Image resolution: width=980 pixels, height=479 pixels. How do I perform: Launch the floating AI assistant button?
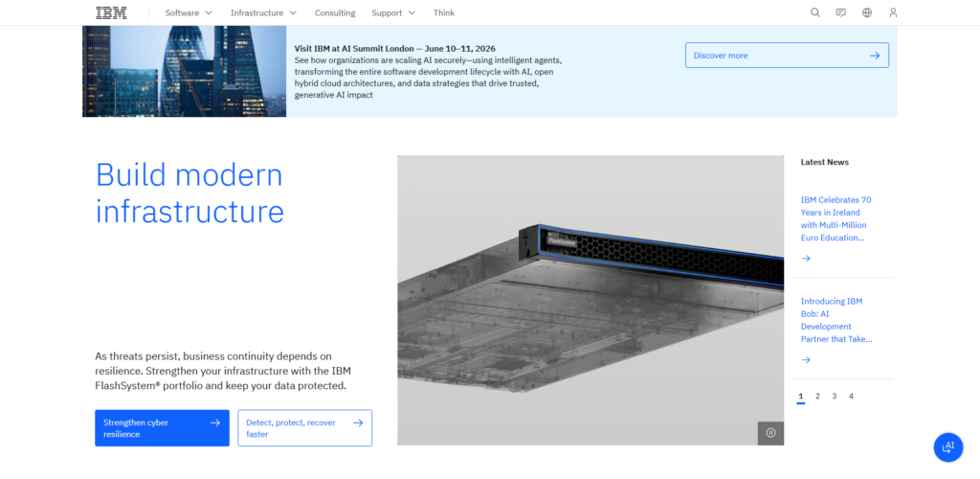948,447
